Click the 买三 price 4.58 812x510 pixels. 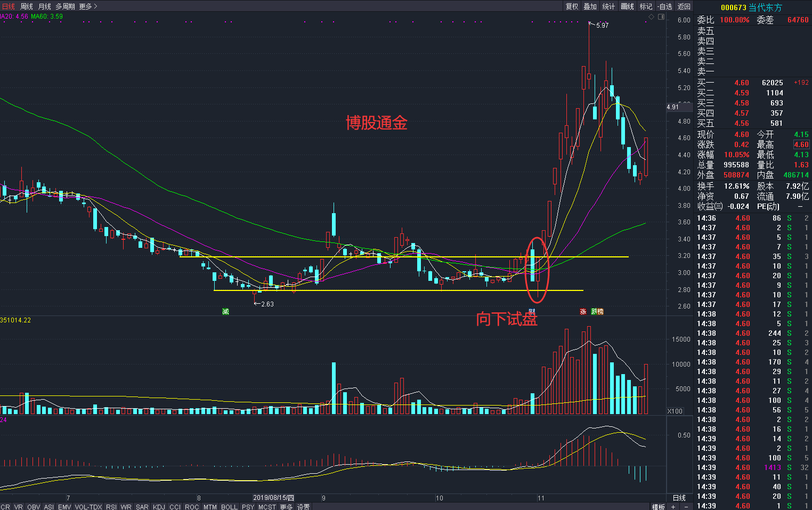[742, 103]
